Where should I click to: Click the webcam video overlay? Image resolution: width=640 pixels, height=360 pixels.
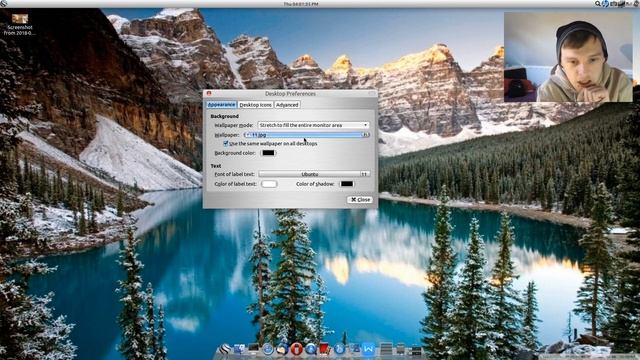click(568, 57)
